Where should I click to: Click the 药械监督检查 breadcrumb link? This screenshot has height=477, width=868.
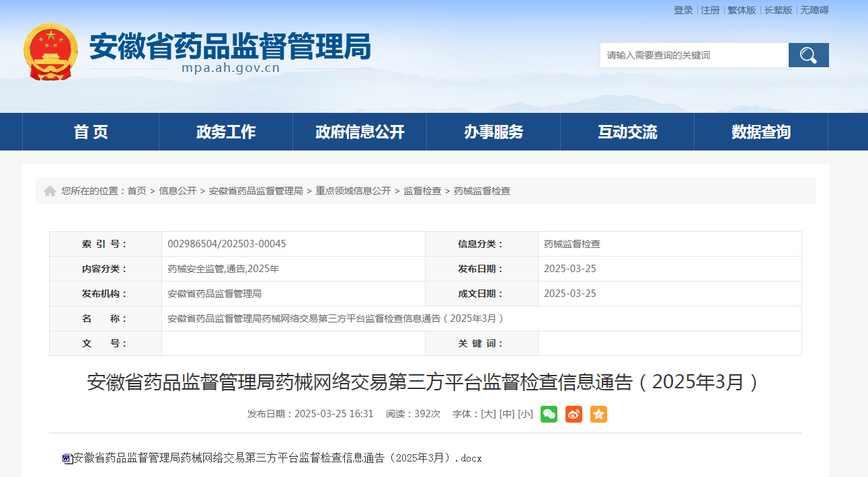(482, 191)
